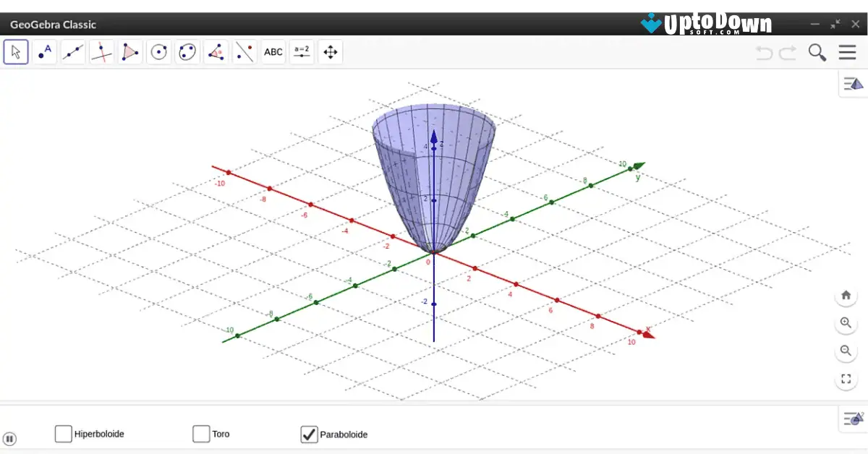Activate the Text (ABC) tool
Screen dimensions: 868x454
[273, 51]
